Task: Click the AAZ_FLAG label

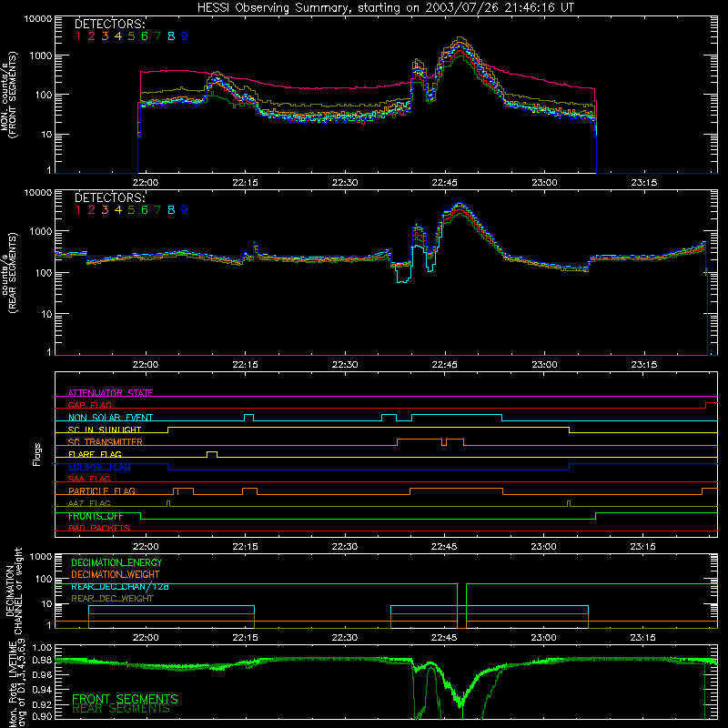Action: click(x=89, y=503)
